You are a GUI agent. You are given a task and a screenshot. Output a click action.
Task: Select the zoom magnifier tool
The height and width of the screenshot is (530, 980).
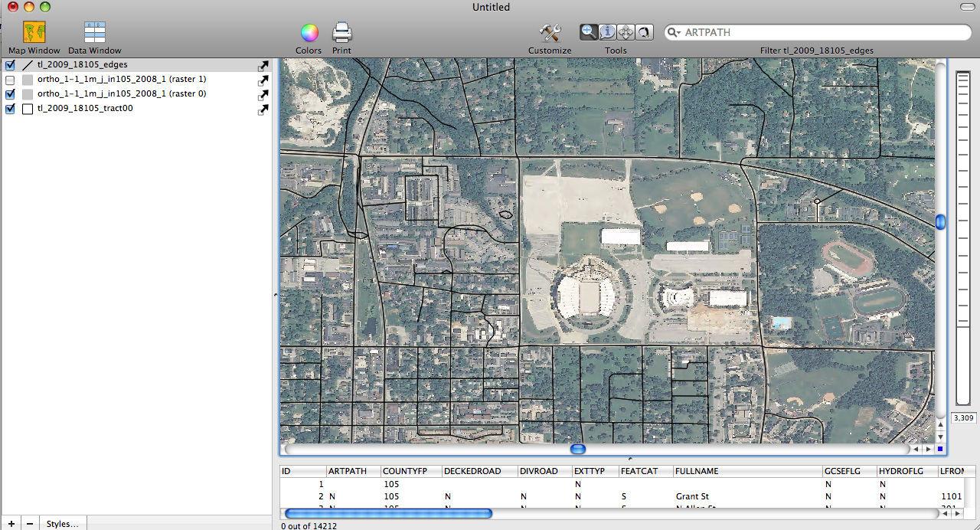click(589, 32)
